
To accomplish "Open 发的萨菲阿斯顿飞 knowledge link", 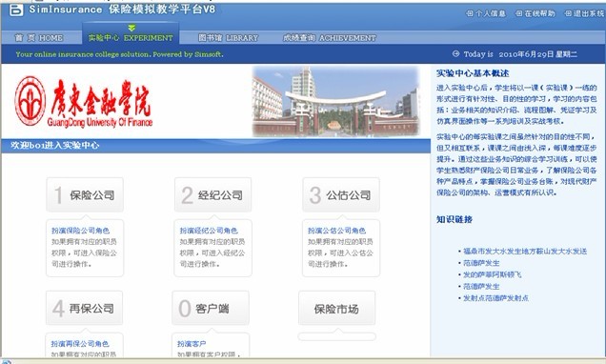I will pyautogui.click(x=492, y=274).
